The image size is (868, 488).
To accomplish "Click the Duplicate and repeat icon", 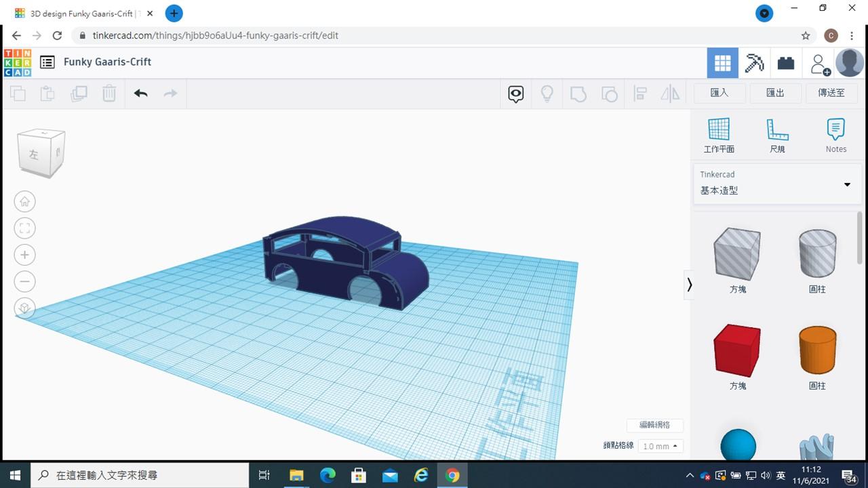I will pyautogui.click(x=79, y=94).
